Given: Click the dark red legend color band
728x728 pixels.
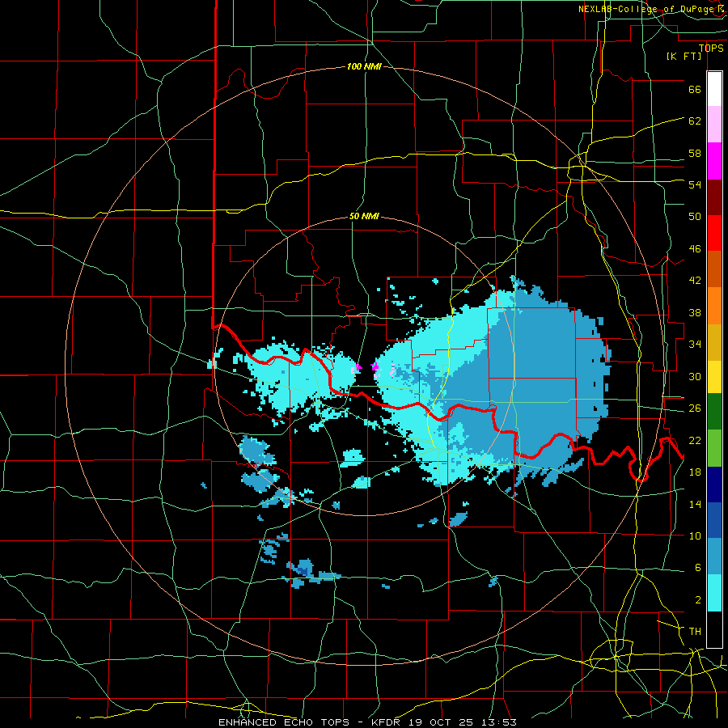Looking at the screenshot, I should coord(714,197).
